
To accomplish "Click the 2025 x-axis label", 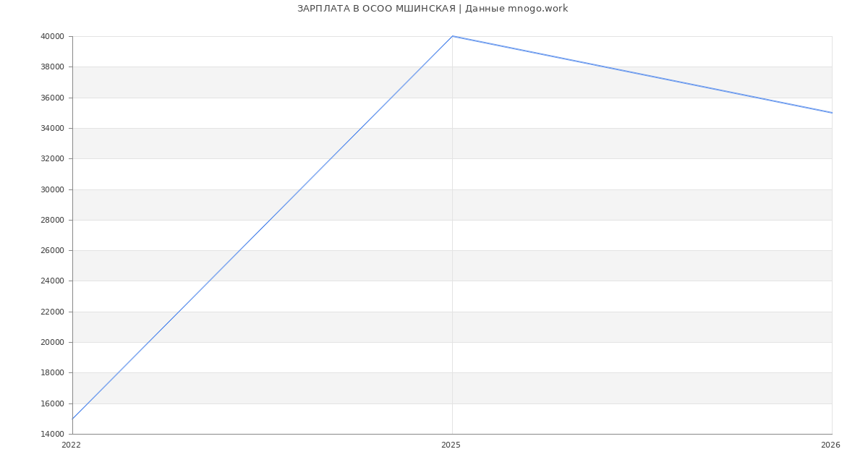I will [451, 445].
